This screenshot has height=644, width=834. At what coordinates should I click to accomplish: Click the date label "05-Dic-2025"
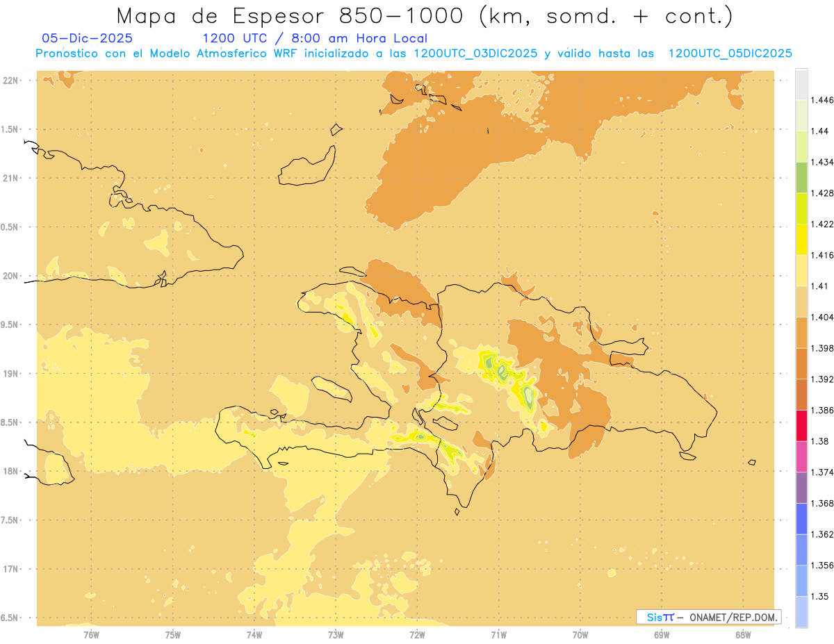coord(87,38)
